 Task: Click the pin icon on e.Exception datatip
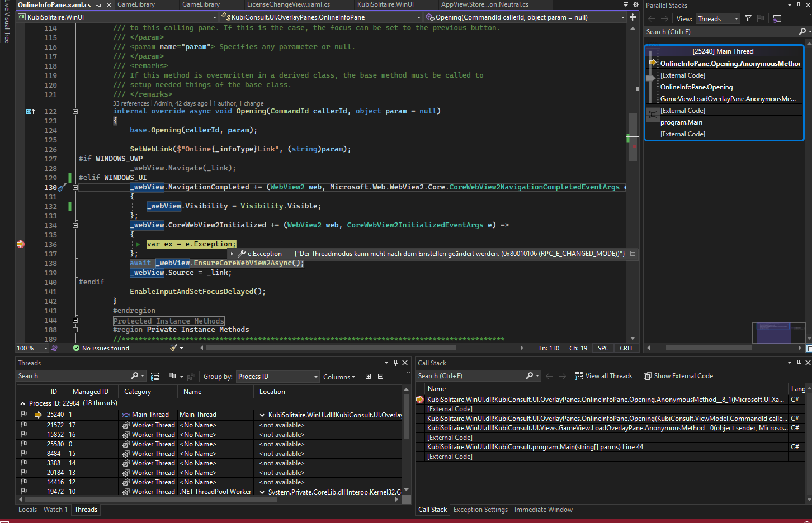(632, 254)
